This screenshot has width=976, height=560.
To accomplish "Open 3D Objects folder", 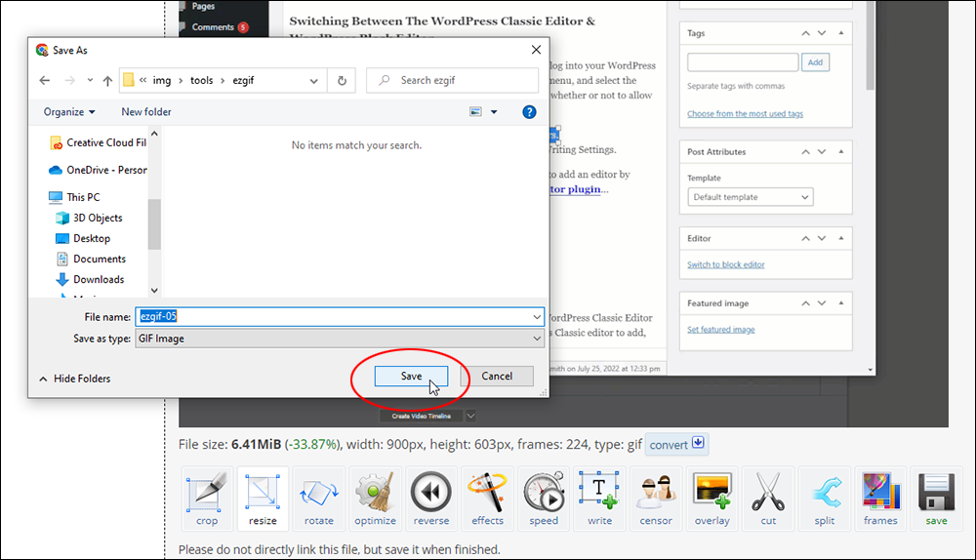I will (89, 218).
